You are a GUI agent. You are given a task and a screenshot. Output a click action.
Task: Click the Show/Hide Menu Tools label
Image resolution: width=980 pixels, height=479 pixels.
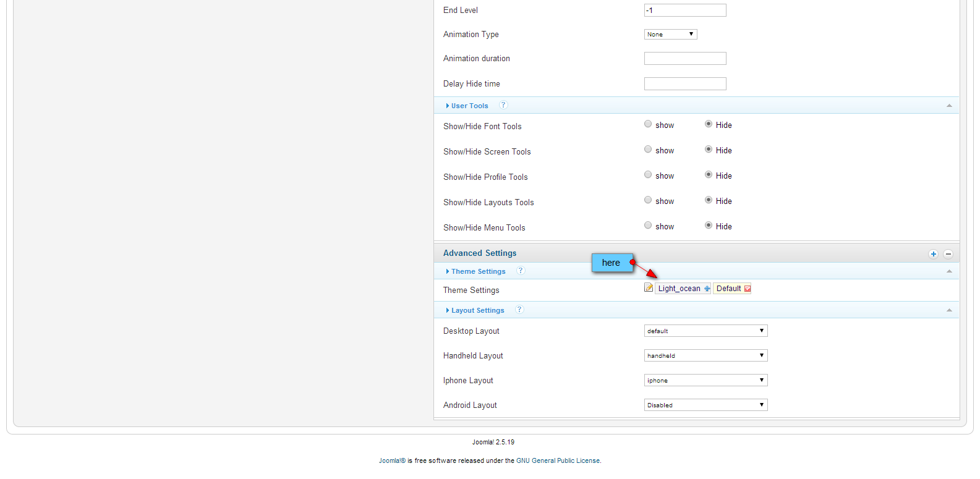pos(484,228)
